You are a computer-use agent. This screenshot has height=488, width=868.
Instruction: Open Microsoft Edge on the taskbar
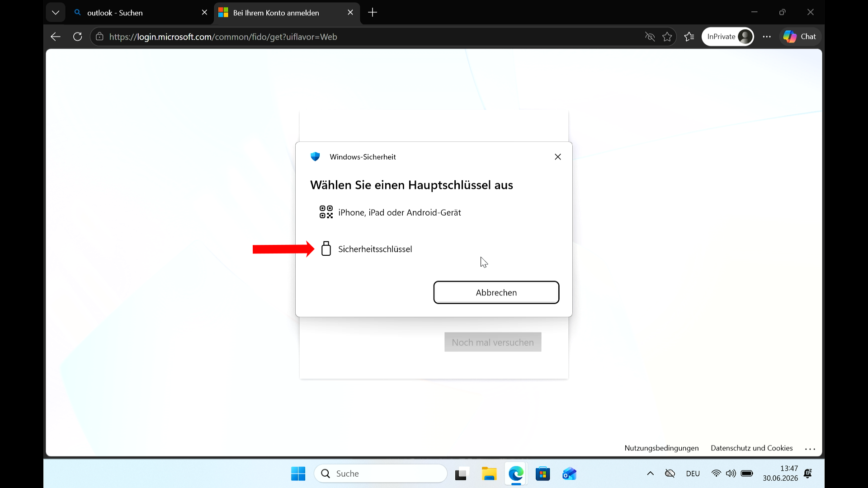[x=516, y=474]
